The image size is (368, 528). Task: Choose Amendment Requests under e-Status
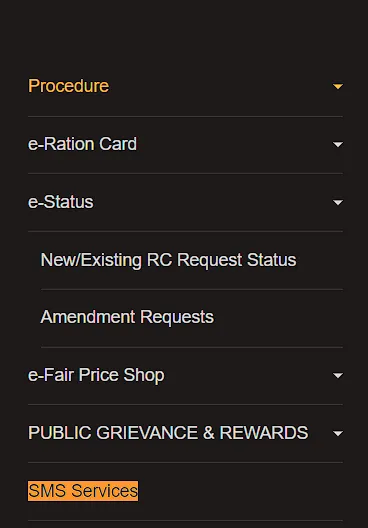pyautogui.click(x=127, y=317)
